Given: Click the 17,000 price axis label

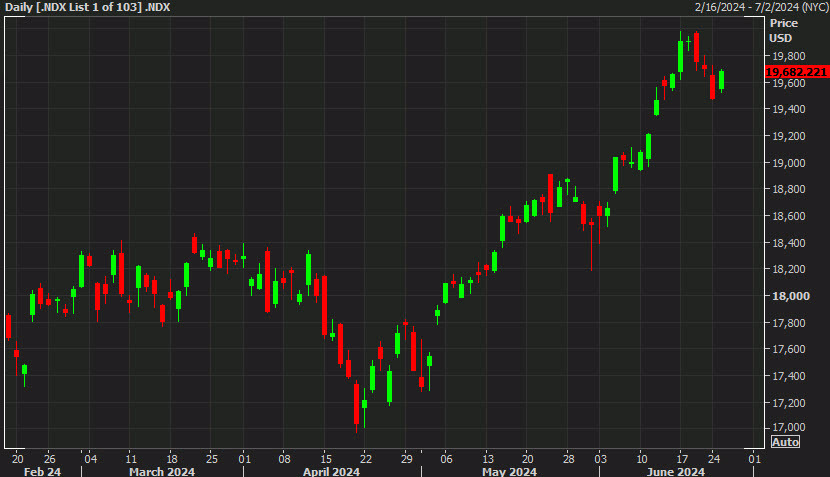Looking at the screenshot, I should click(x=789, y=427).
